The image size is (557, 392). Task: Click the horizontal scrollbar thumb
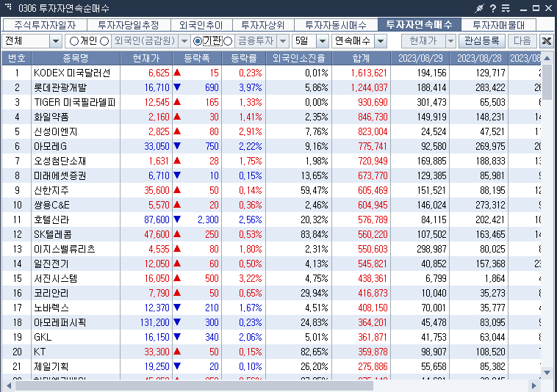pyautogui.click(x=194, y=385)
